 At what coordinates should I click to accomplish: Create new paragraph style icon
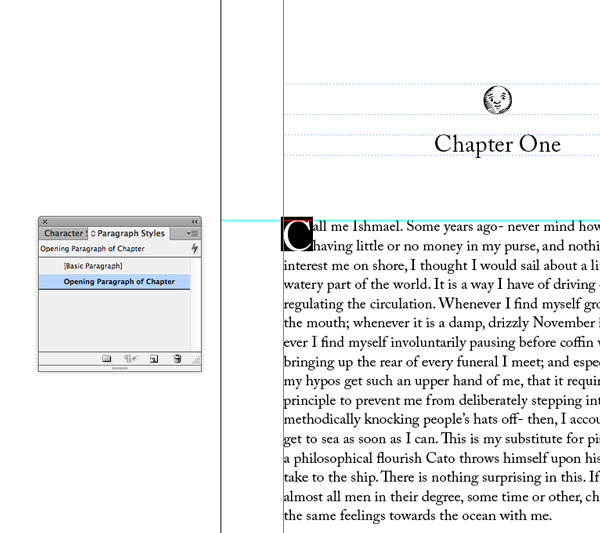point(154,359)
